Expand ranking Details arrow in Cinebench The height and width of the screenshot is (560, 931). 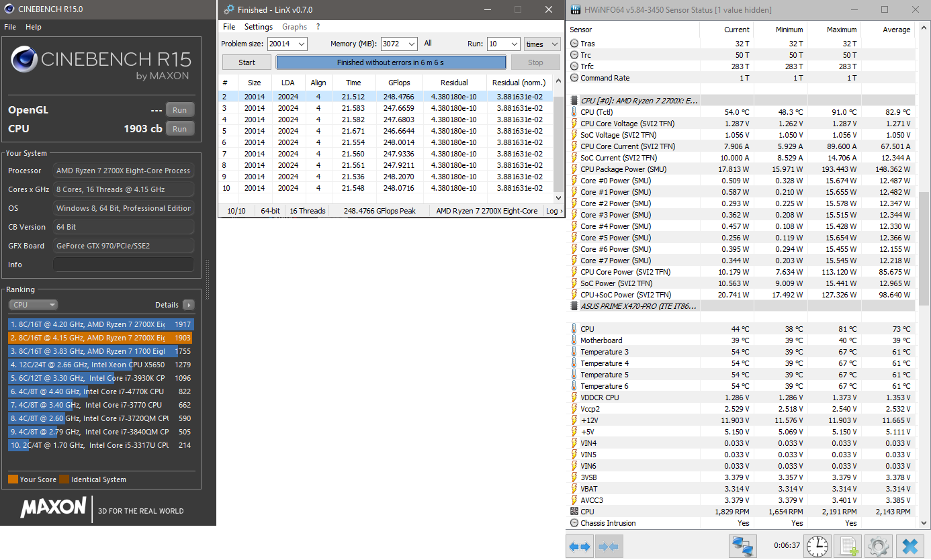coord(189,305)
